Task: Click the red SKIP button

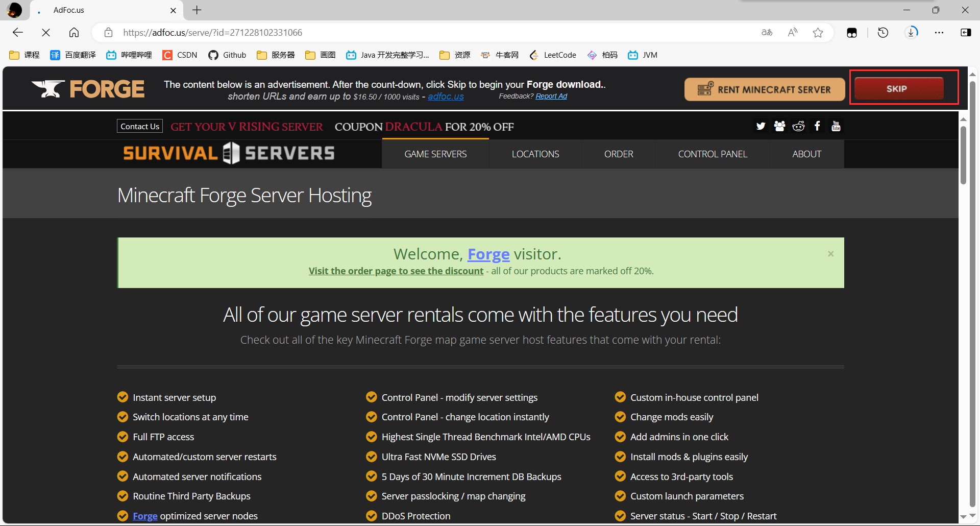Action: [x=899, y=89]
